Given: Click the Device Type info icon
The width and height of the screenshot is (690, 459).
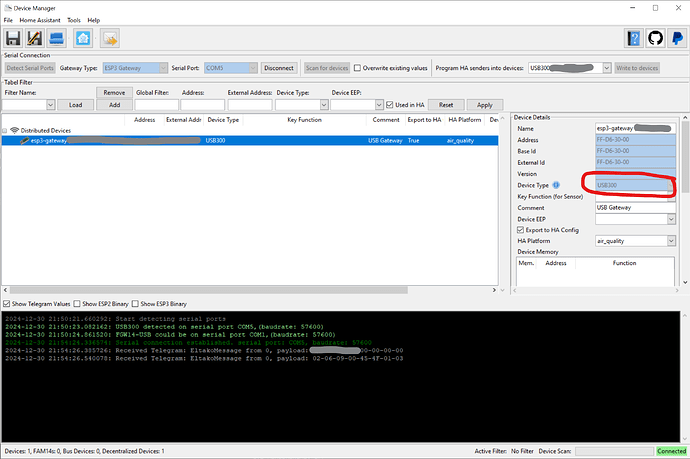Looking at the screenshot, I should [556, 185].
